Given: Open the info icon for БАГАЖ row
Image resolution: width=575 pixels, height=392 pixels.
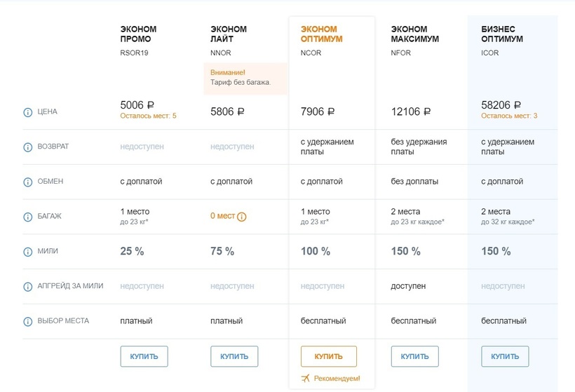Looking at the screenshot, I should click(x=28, y=217).
